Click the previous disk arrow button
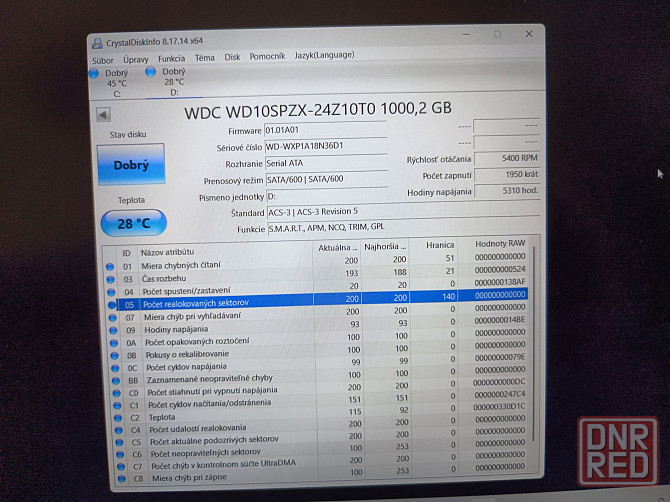The height and width of the screenshot is (502, 670). 103,114
